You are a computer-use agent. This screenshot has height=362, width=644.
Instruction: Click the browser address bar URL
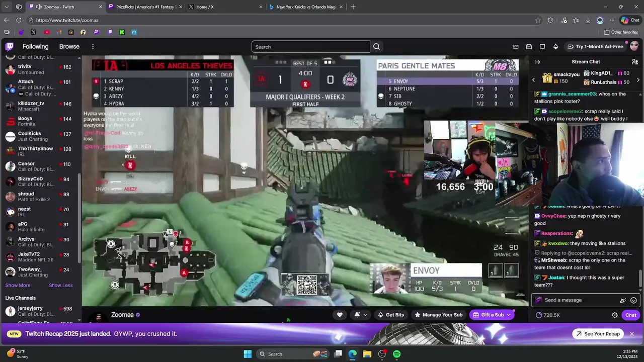click(67, 20)
